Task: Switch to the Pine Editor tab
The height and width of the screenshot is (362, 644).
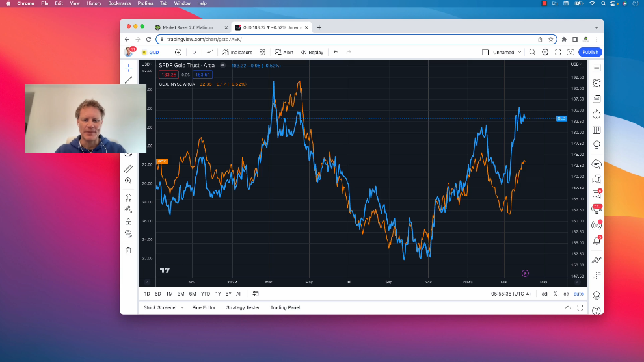Action: (x=204, y=307)
